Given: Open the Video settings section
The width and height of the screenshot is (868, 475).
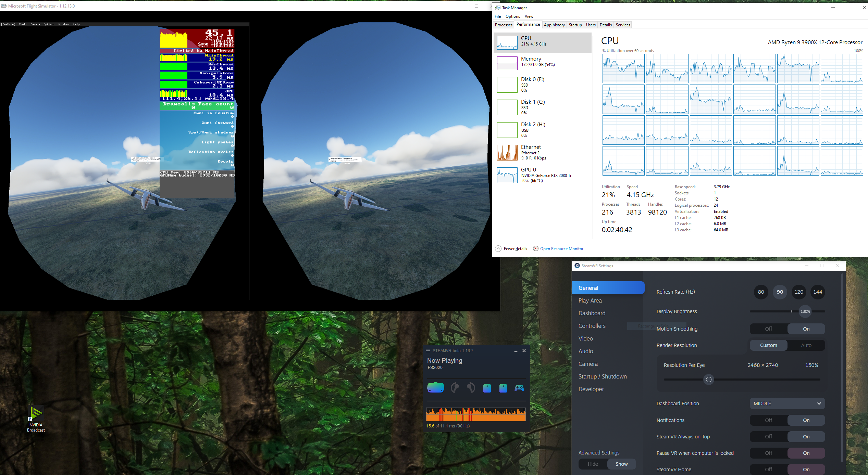Looking at the screenshot, I should (586, 338).
